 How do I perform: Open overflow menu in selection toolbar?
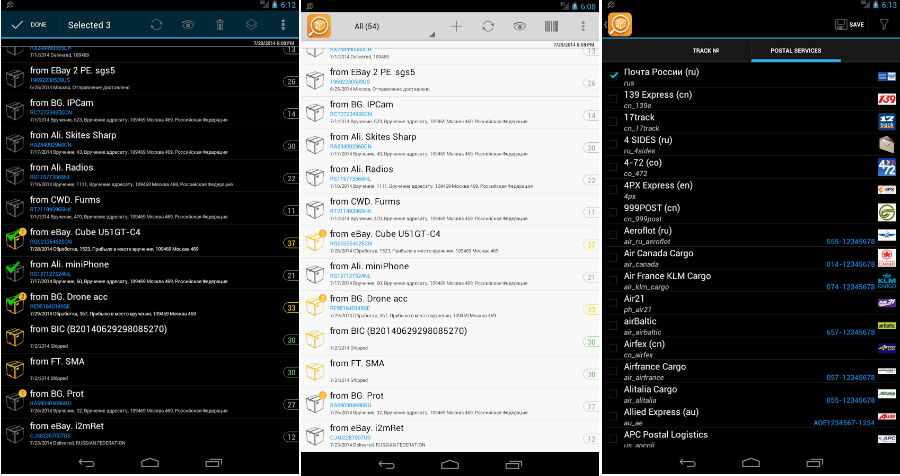coord(284,24)
